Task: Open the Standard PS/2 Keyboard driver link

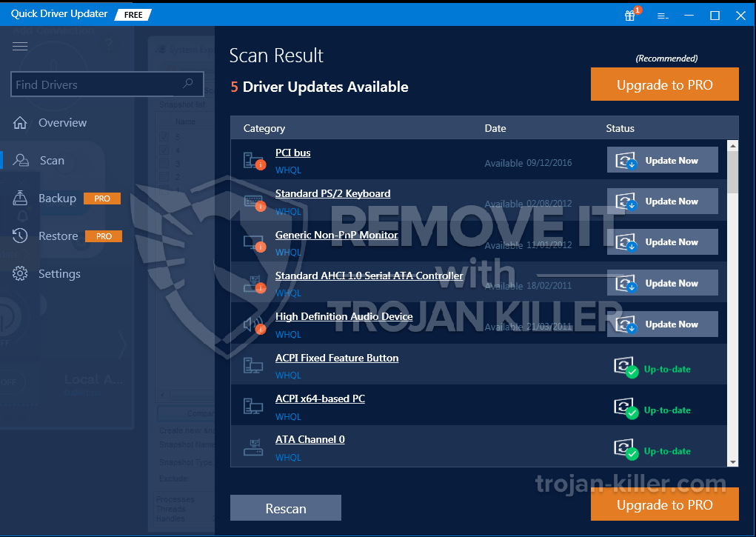Action: coord(332,193)
